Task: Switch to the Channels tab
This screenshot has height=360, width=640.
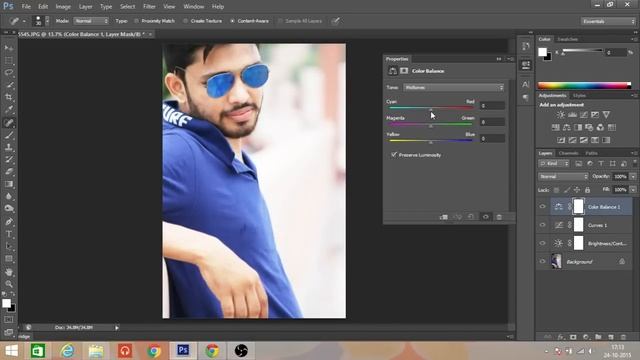Action: coord(569,153)
